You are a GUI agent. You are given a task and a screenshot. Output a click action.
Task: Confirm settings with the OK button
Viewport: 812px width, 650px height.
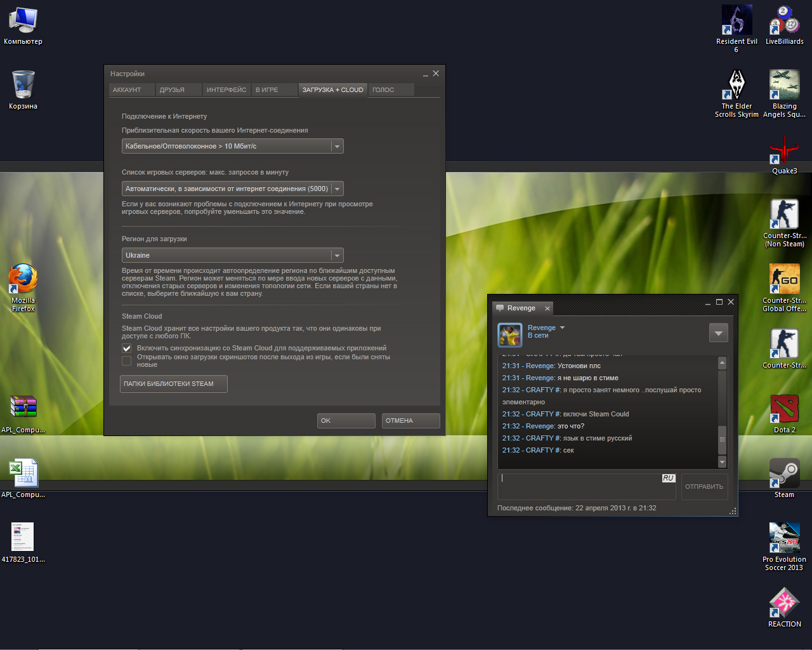(346, 421)
